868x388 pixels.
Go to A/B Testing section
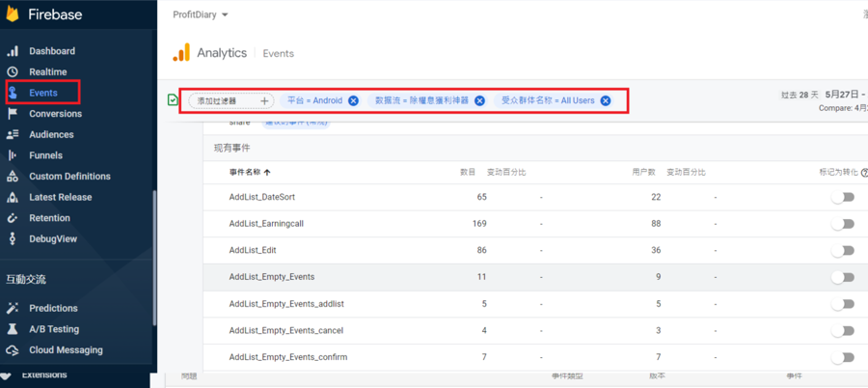pos(54,329)
